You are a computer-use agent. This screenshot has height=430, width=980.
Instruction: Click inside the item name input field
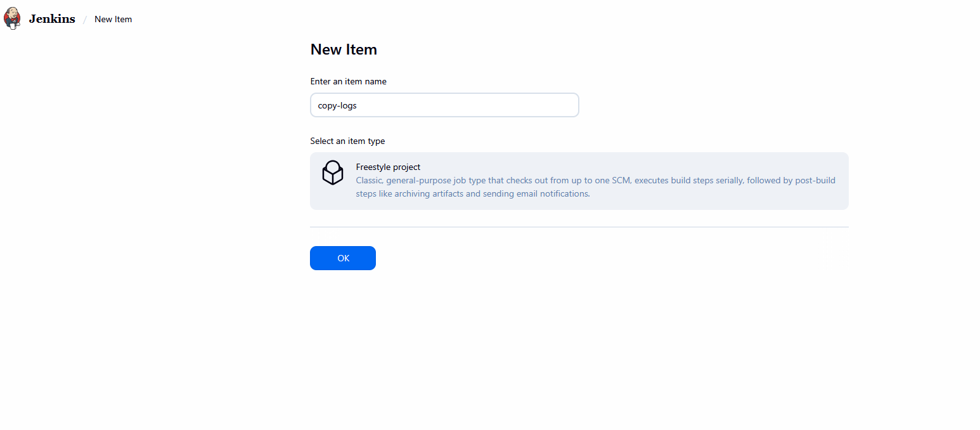pos(444,105)
